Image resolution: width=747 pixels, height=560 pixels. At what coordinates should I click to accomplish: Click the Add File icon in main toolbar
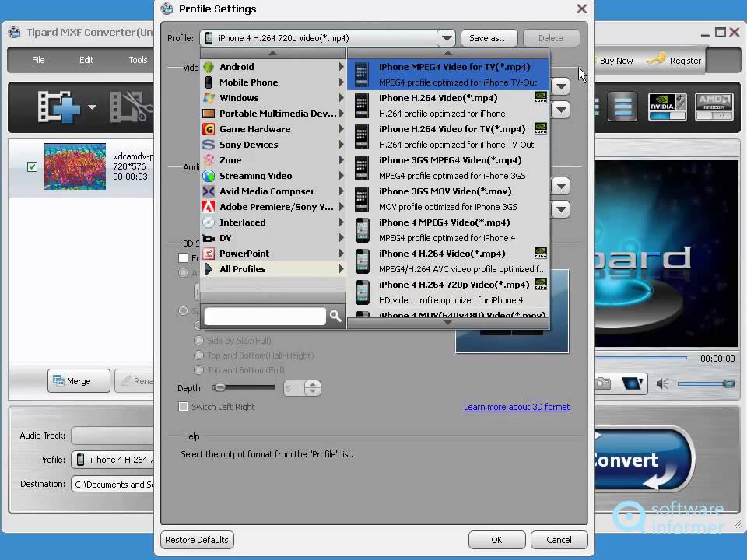(59, 107)
